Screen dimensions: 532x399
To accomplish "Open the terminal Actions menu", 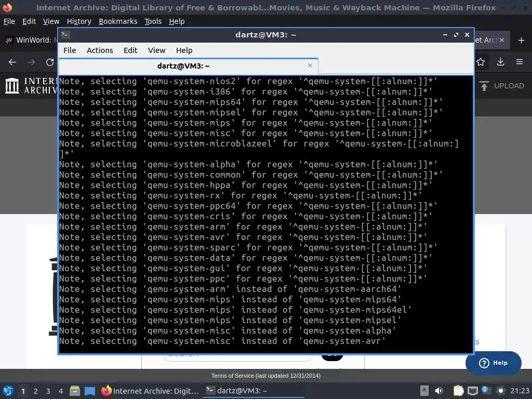I will point(100,50).
